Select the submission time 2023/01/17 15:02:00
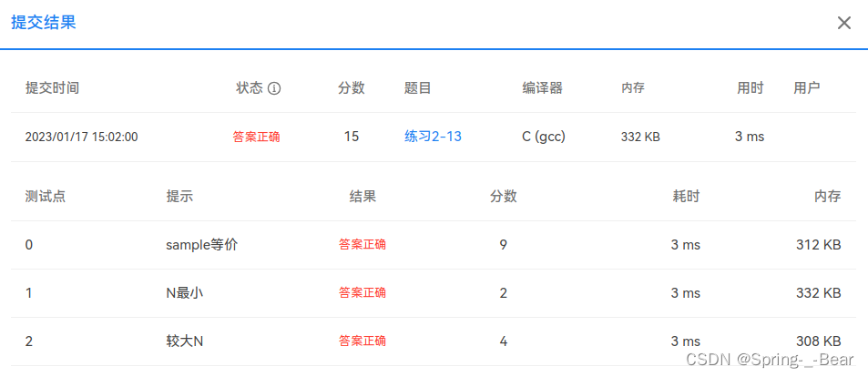Image resolution: width=868 pixels, height=377 pixels. pyautogui.click(x=81, y=138)
